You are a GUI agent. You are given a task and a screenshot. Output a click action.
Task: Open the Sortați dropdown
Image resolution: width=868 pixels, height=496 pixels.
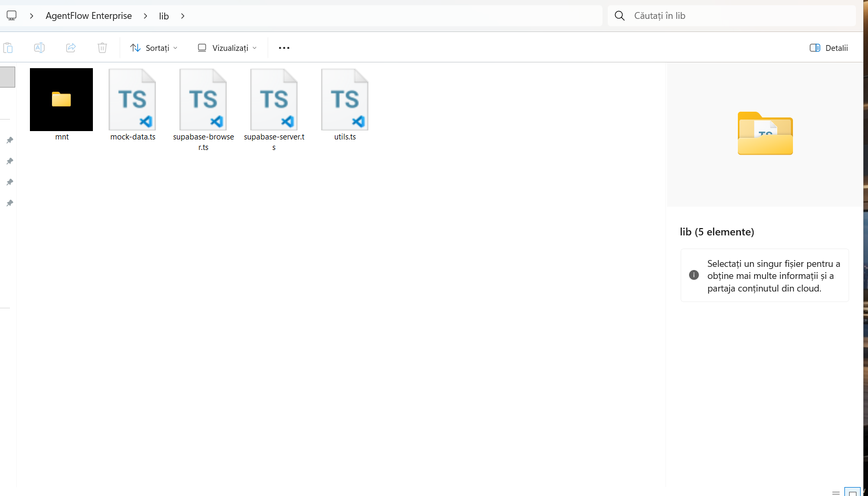pyautogui.click(x=154, y=48)
